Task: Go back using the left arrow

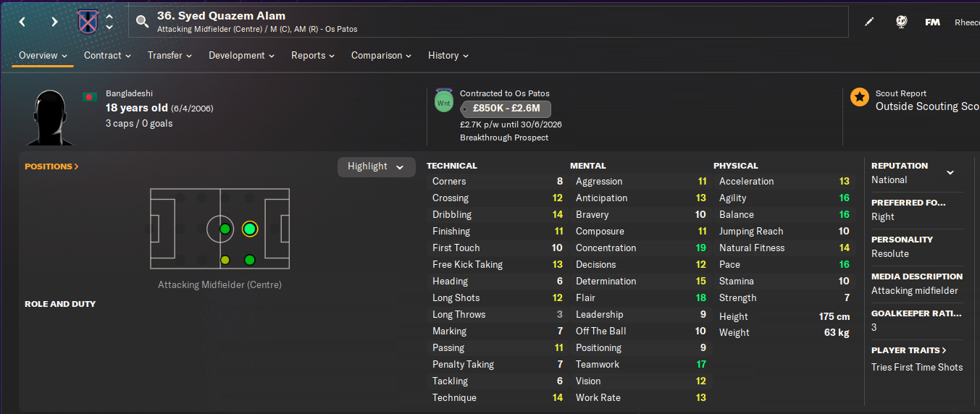Action: coord(22,22)
